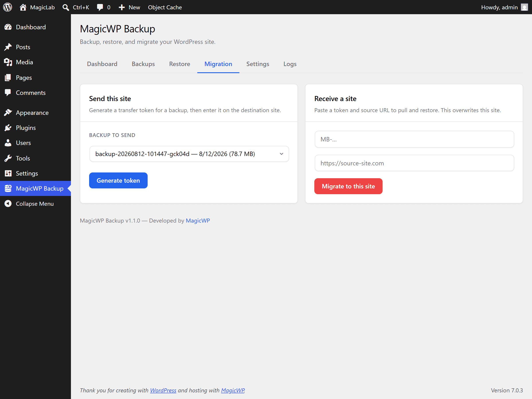Open Comments in the sidebar menu
This screenshot has width=532, height=399.
coord(31,93)
